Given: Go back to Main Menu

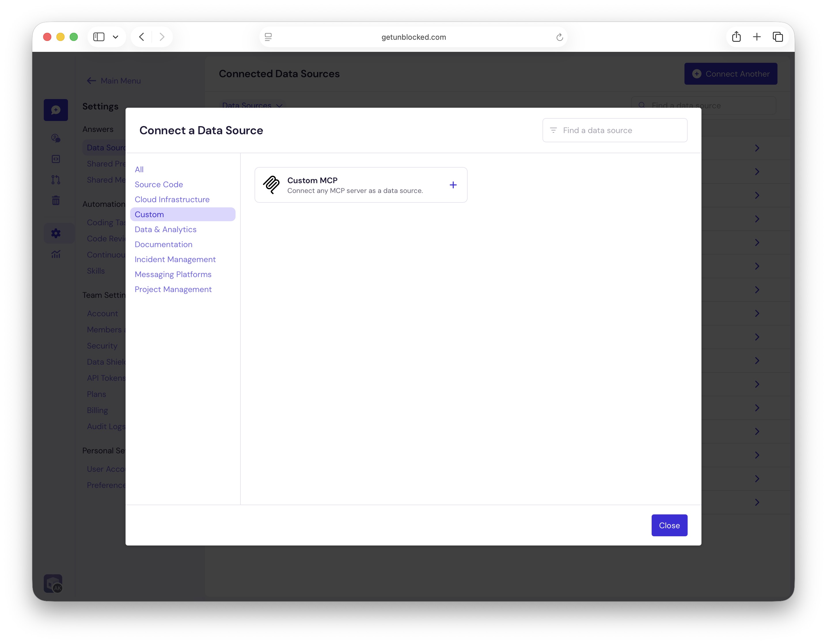Looking at the screenshot, I should pos(114,81).
